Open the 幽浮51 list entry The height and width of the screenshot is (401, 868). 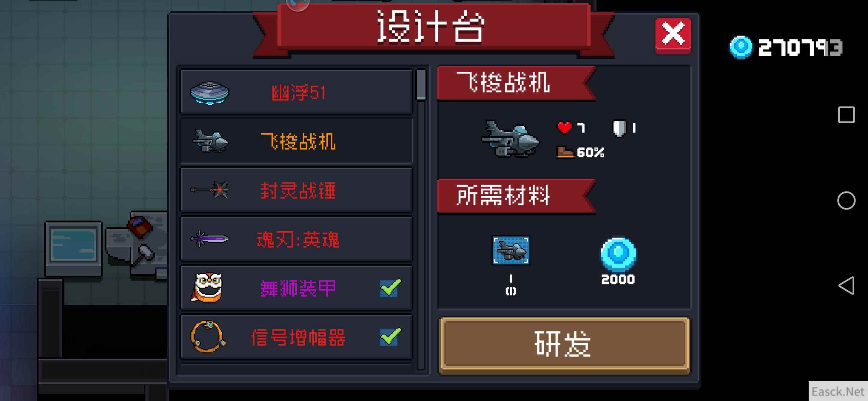coord(296,92)
